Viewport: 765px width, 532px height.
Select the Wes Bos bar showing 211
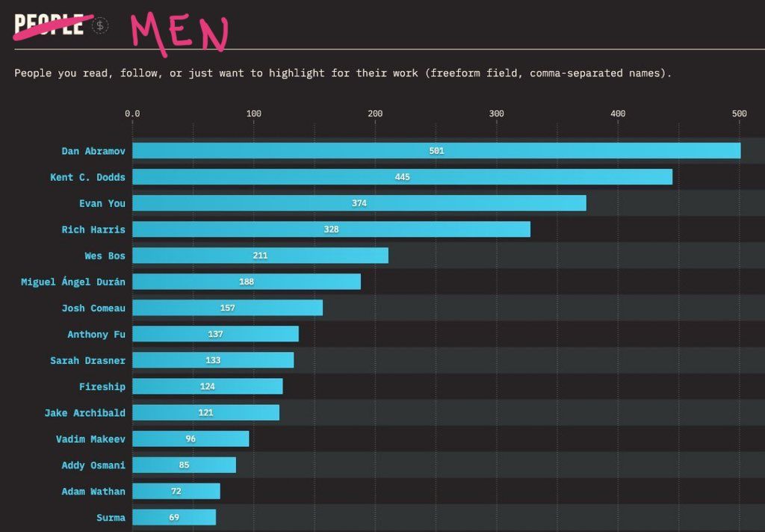click(x=260, y=256)
